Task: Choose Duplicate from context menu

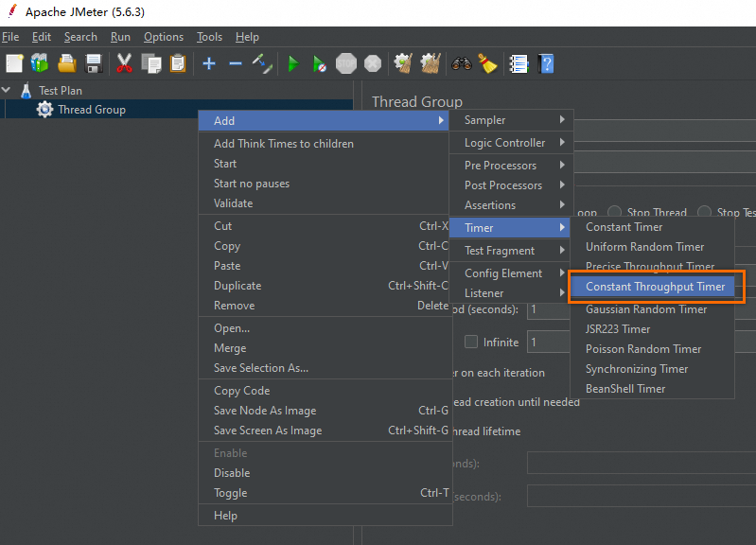Action: pyautogui.click(x=325, y=286)
